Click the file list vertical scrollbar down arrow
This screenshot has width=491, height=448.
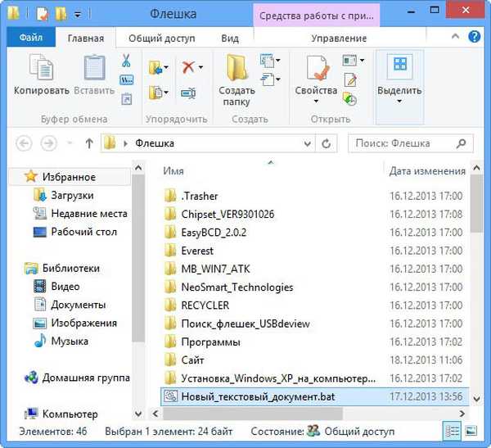476,399
